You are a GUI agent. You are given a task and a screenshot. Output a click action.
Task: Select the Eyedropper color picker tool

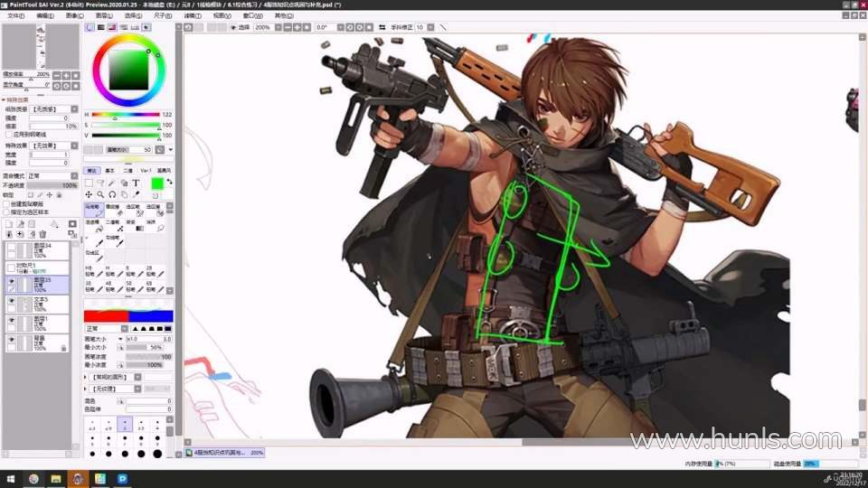[136, 194]
